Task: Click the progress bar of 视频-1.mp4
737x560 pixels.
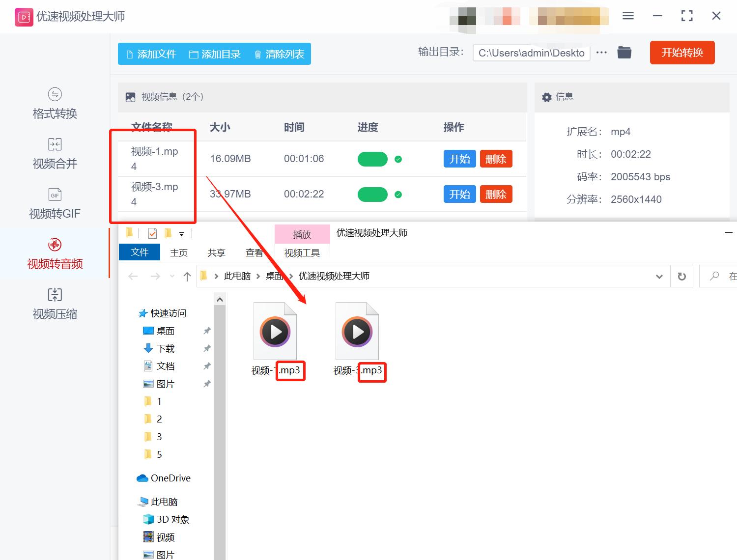Action: click(372, 159)
